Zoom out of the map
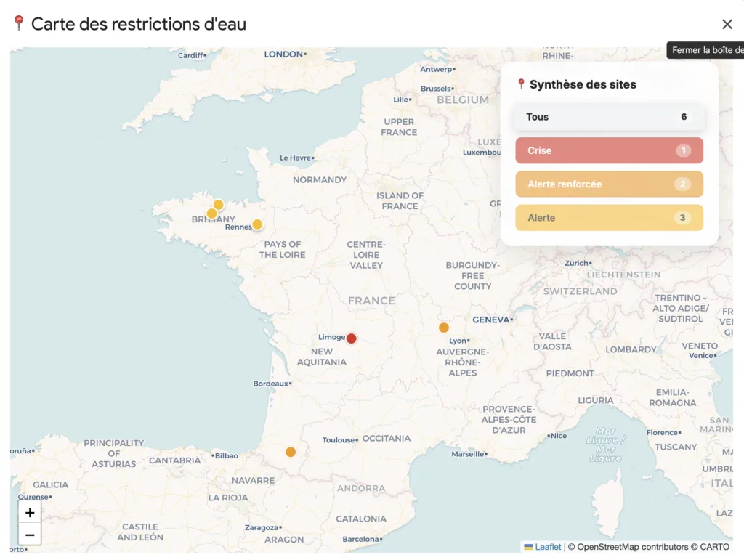The height and width of the screenshot is (560, 744). click(x=30, y=535)
